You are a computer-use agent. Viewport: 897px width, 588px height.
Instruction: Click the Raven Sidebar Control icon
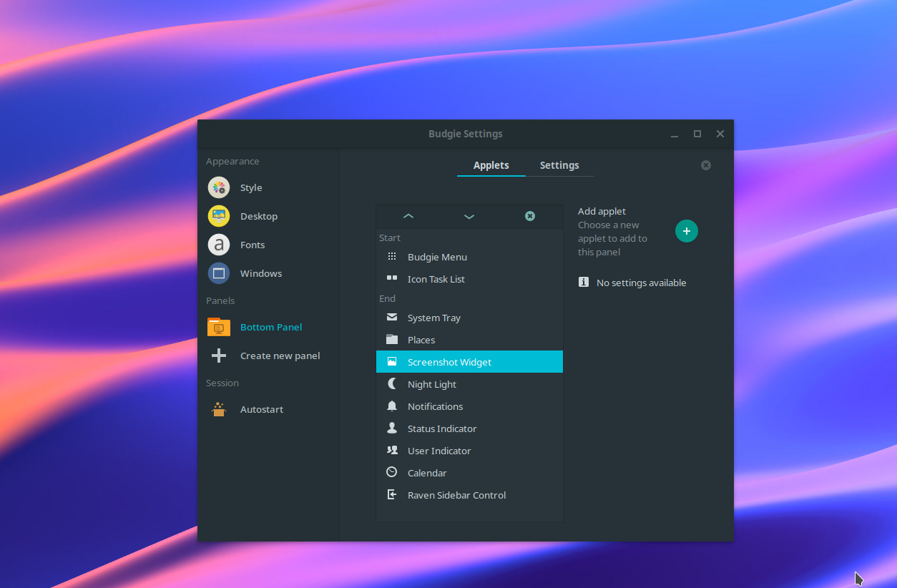pos(392,494)
